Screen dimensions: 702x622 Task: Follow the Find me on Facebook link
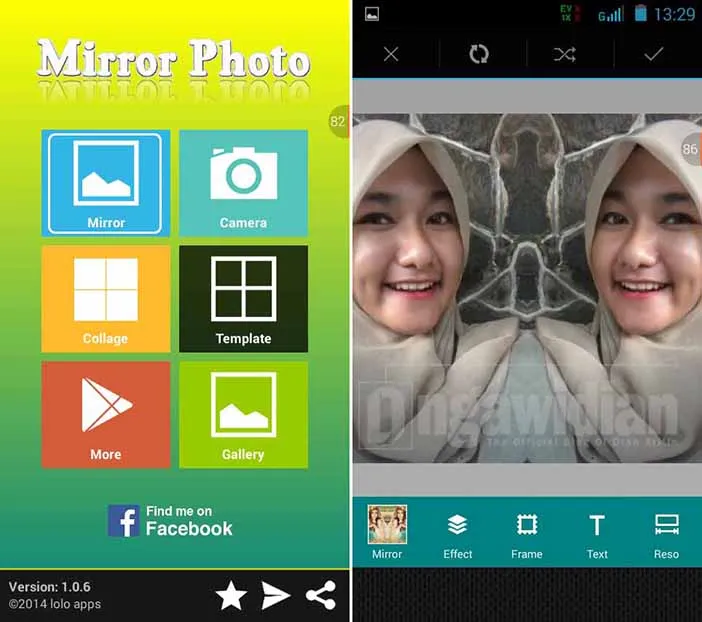pos(170,521)
